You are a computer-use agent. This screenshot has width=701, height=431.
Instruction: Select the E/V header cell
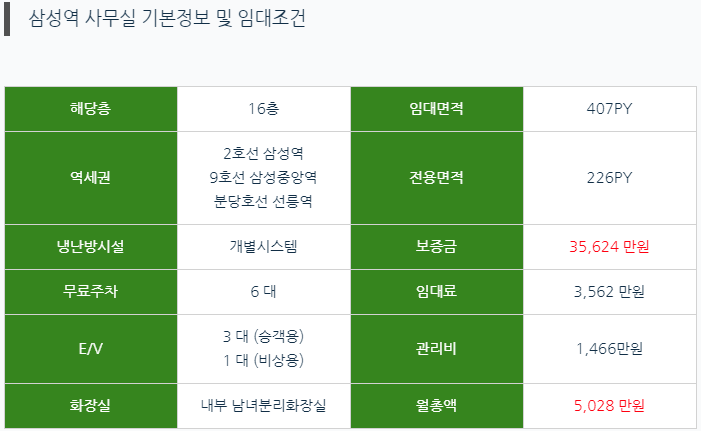[91, 349]
